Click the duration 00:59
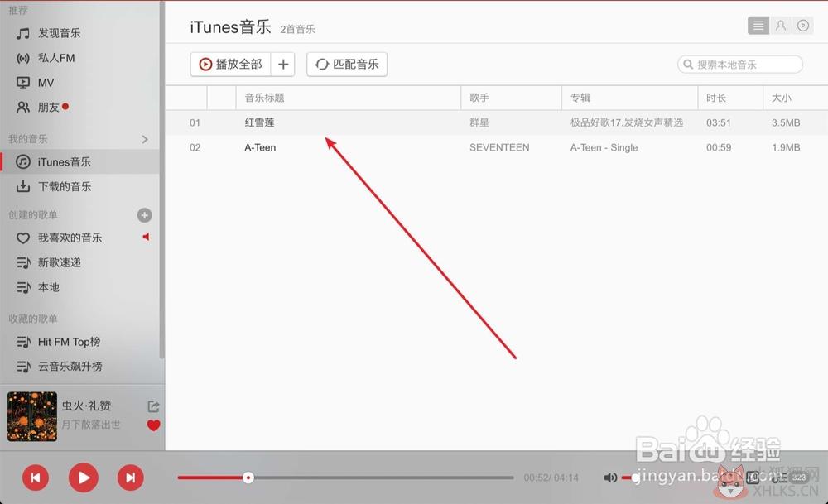The image size is (828, 504). [x=719, y=147]
